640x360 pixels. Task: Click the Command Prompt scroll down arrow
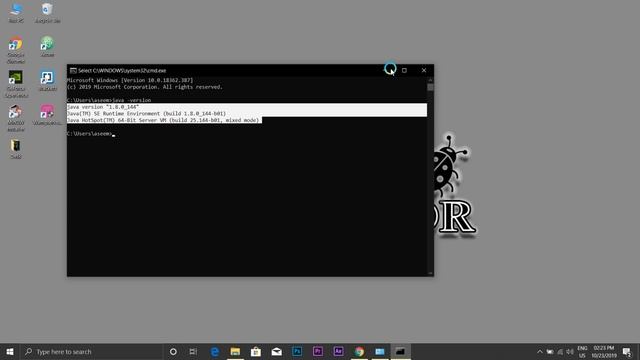430,273
